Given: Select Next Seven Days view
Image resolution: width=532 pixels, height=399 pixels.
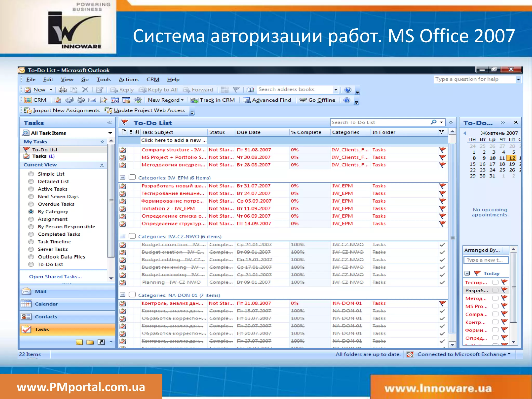Looking at the screenshot, I should (x=31, y=196).
